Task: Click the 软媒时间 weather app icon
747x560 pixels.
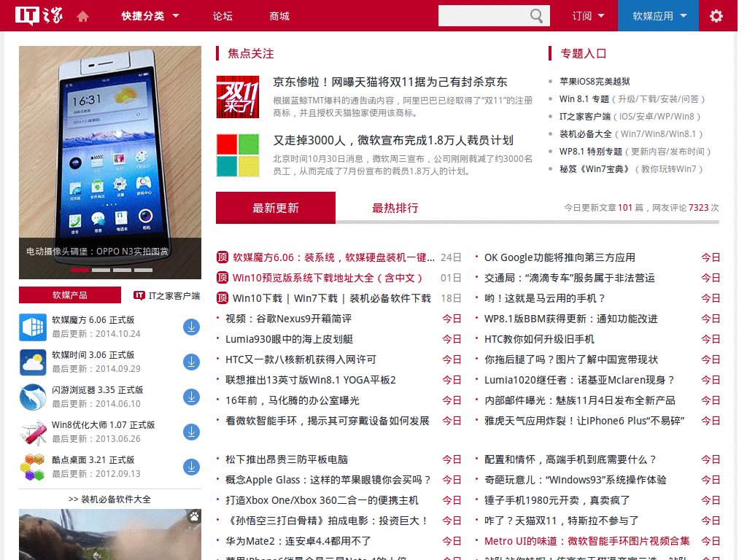Action: click(33, 362)
